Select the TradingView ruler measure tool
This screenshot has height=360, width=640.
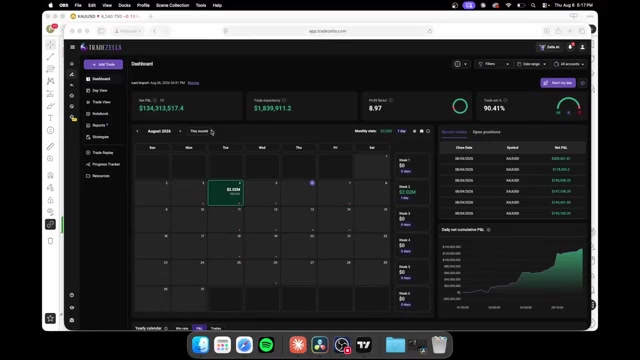tap(50, 147)
